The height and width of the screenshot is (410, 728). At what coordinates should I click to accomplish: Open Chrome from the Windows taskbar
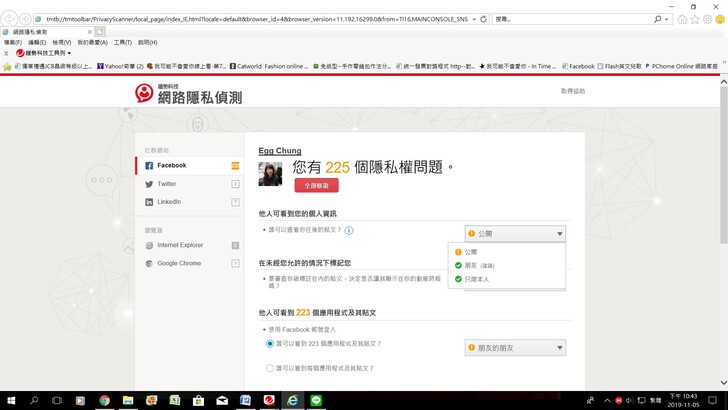[x=103, y=400]
